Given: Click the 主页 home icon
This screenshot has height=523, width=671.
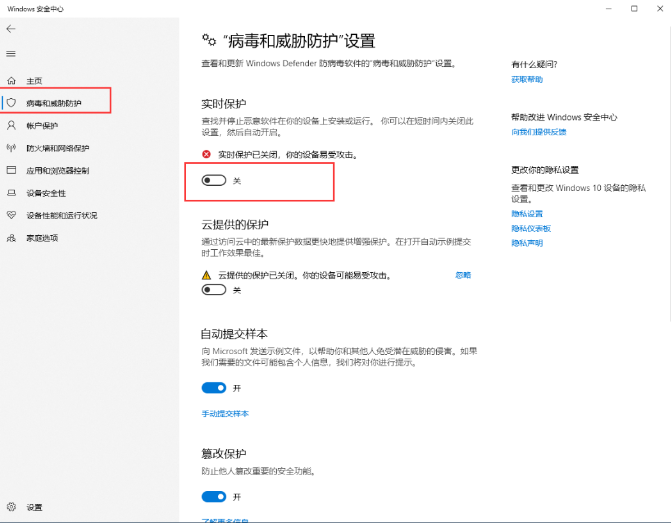Looking at the screenshot, I should click(x=12, y=80).
